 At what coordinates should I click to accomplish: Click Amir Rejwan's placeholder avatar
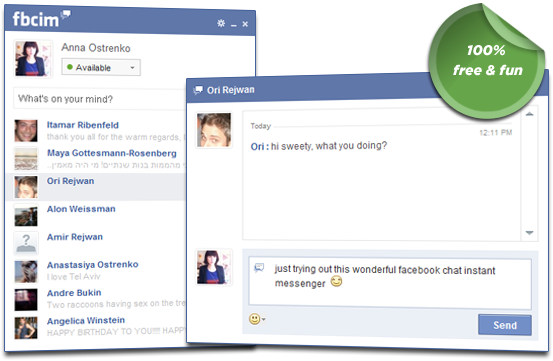pos(26,243)
